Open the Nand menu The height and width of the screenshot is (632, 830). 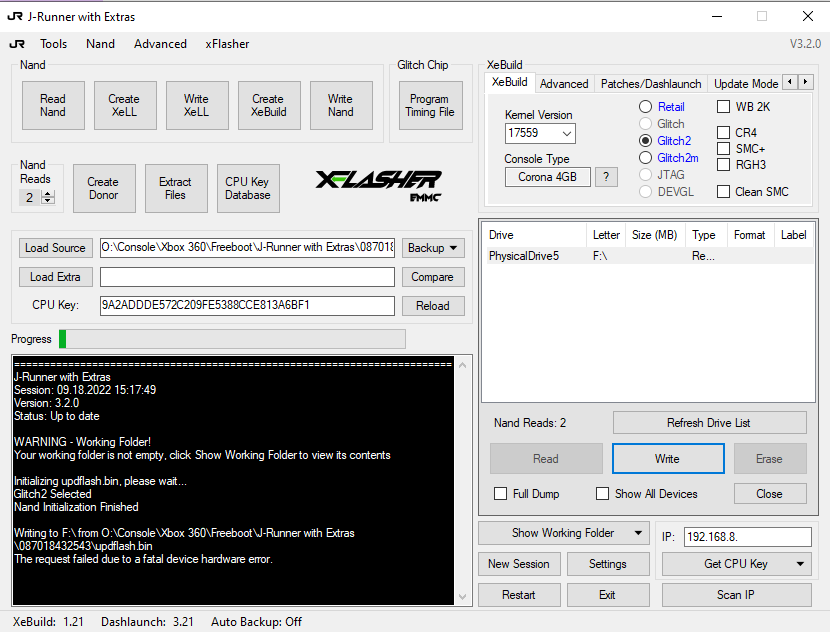pyautogui.click(x=100, y=44)
